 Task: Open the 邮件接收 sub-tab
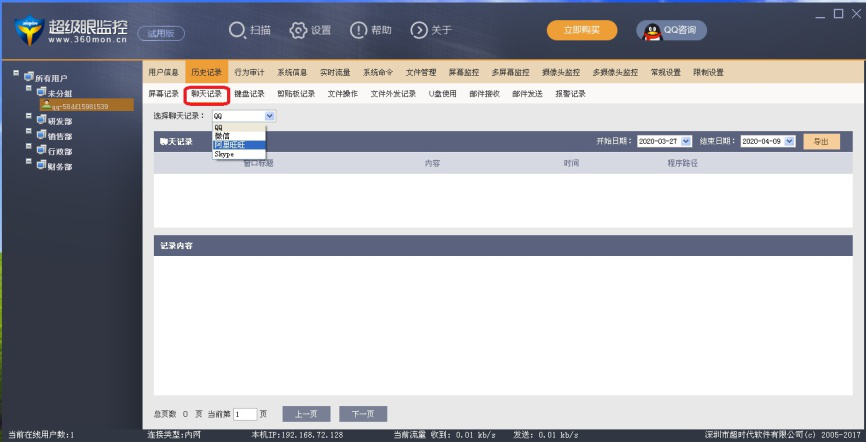[484, 94]
